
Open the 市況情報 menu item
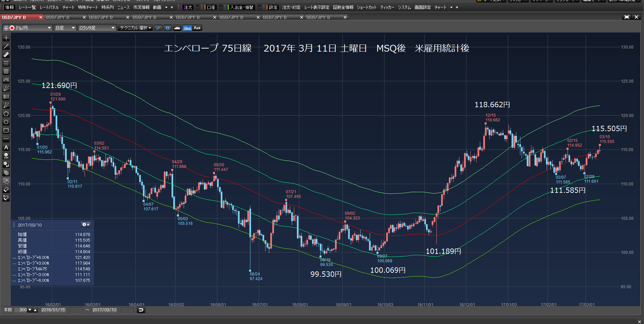pyautogui.click(x=141, y=7)
